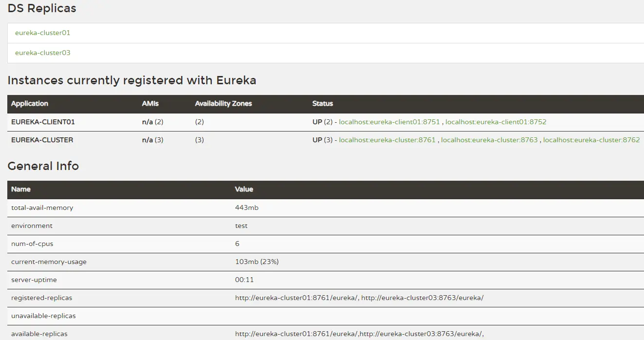
Task: Click the Value column header in General Info
Action: (x=244, y=189)
